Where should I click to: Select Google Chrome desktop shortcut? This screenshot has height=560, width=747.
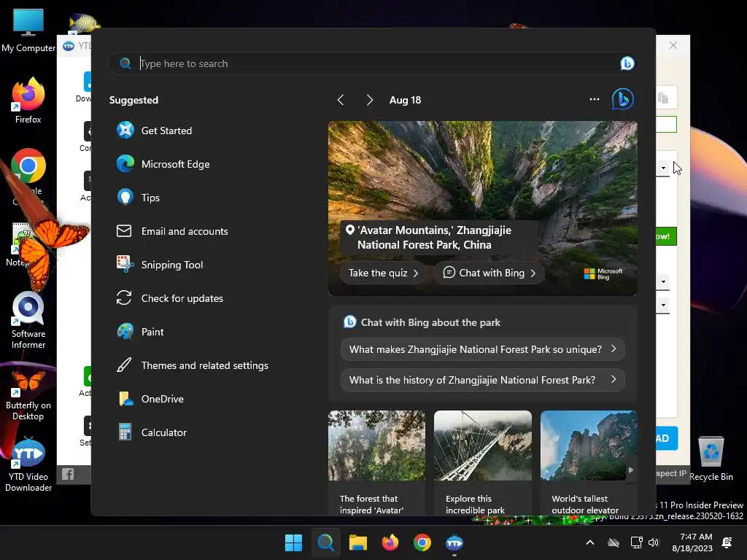[28, 175]
